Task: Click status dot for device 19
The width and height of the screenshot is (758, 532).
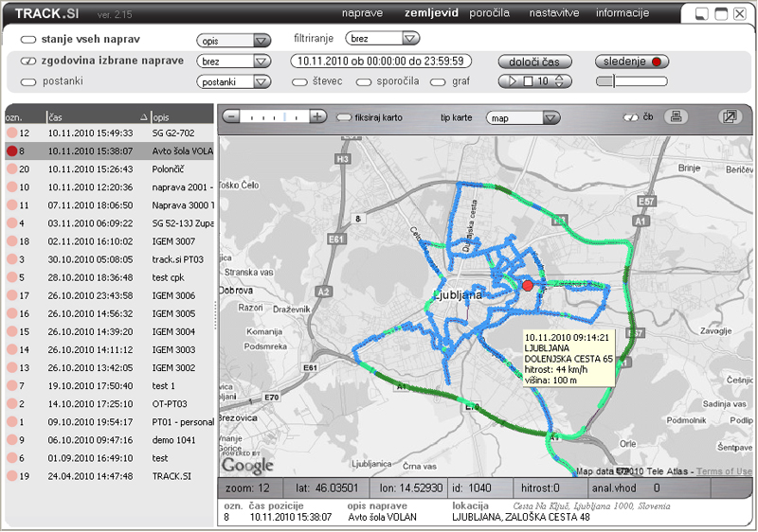Action: click(x=11, y=476)
